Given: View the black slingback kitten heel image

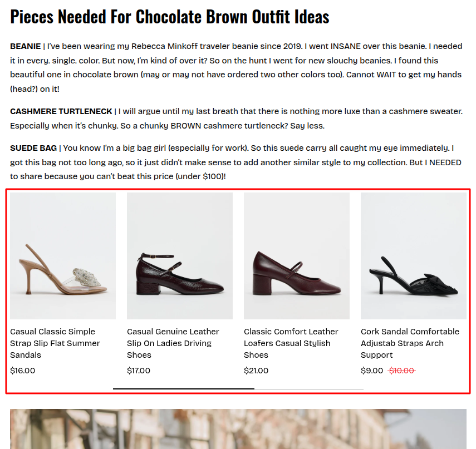Looking at the screenshot, I should [414, 256].
